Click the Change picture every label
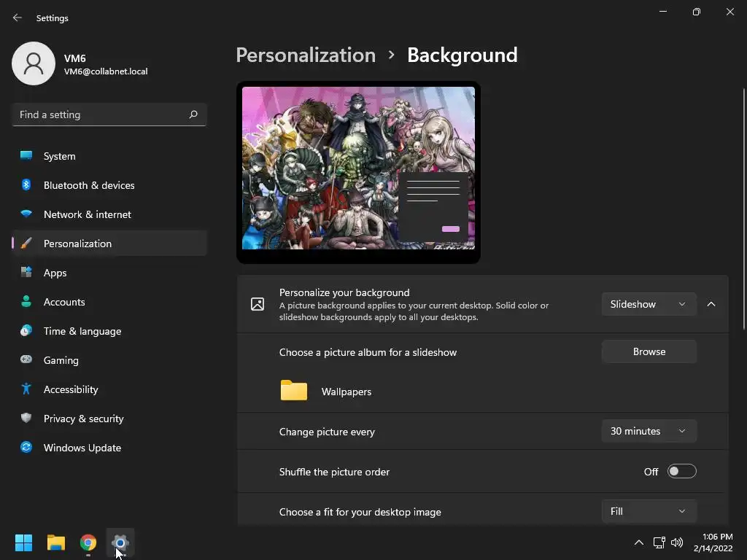The width and height of the screenshot is (747, 560). (327, 432)
